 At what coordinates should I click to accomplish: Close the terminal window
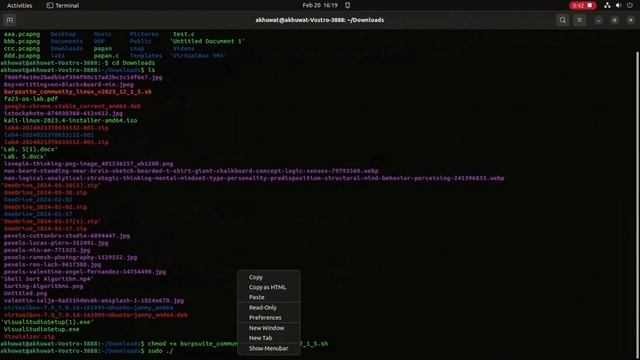tap(630, 20)
